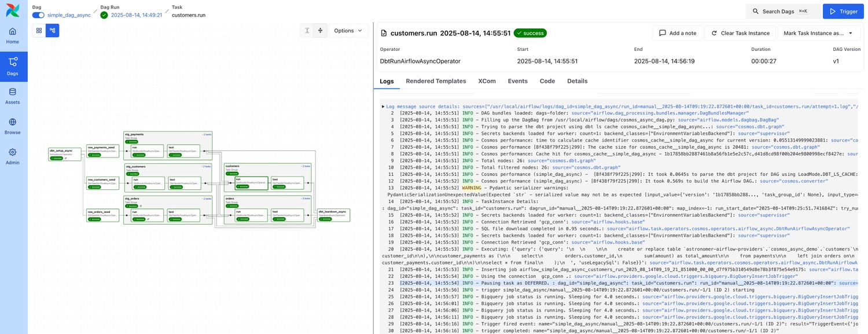
Task: Click the Add a note icon
Action: [663, 33]
